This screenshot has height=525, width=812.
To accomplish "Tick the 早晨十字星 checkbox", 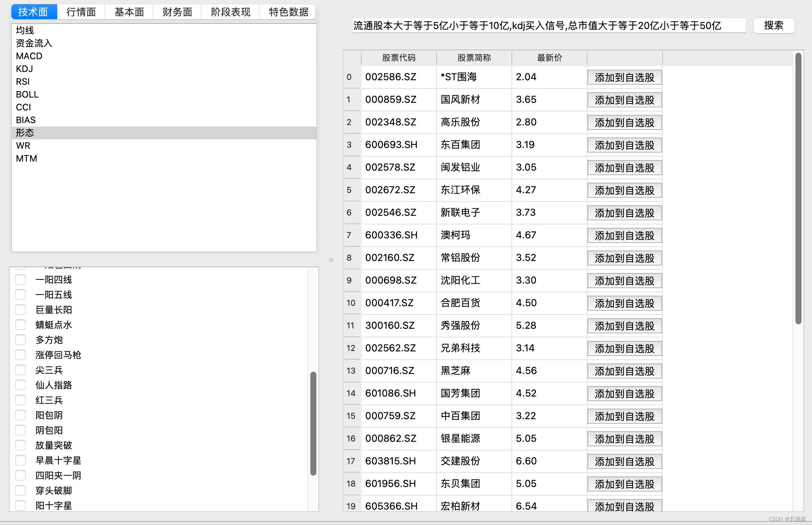I will click(20, 461).
